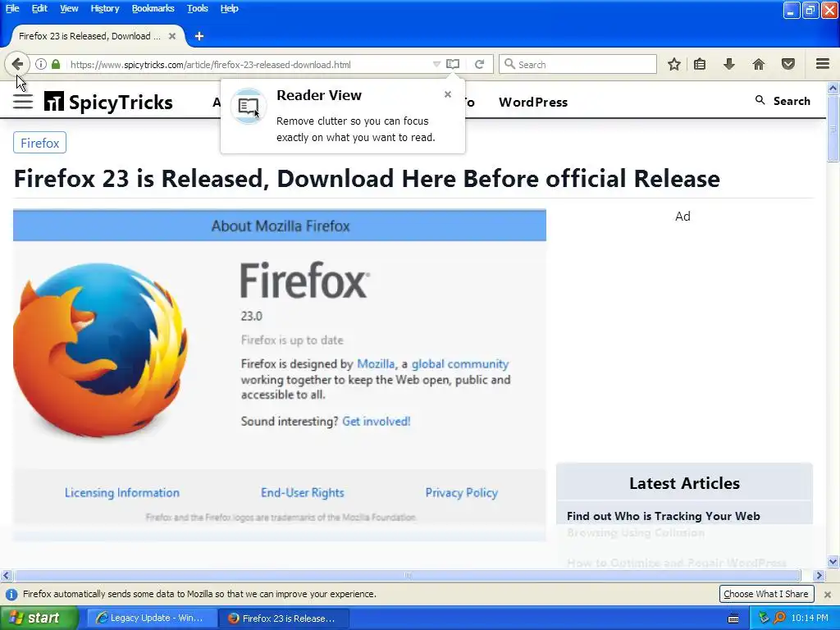This screenshot has width=840, height=630.
Task: Click the 10:14 PM taskbar clock
Action: [810, 619]
